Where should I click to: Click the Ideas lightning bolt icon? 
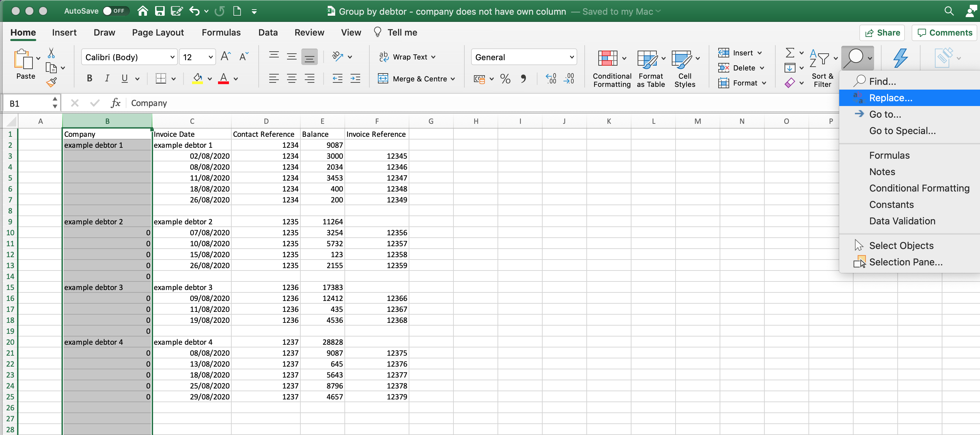900,58
